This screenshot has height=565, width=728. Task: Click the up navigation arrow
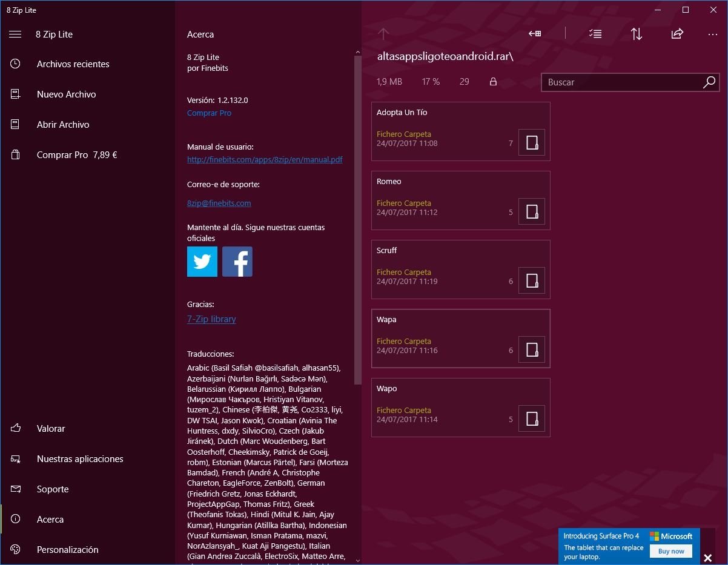pos(383,34)
